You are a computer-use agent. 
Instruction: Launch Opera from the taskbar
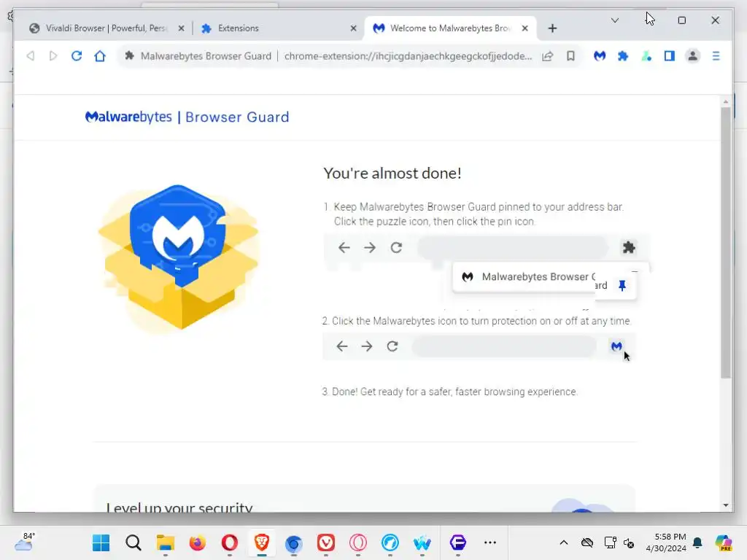(230, 542)
